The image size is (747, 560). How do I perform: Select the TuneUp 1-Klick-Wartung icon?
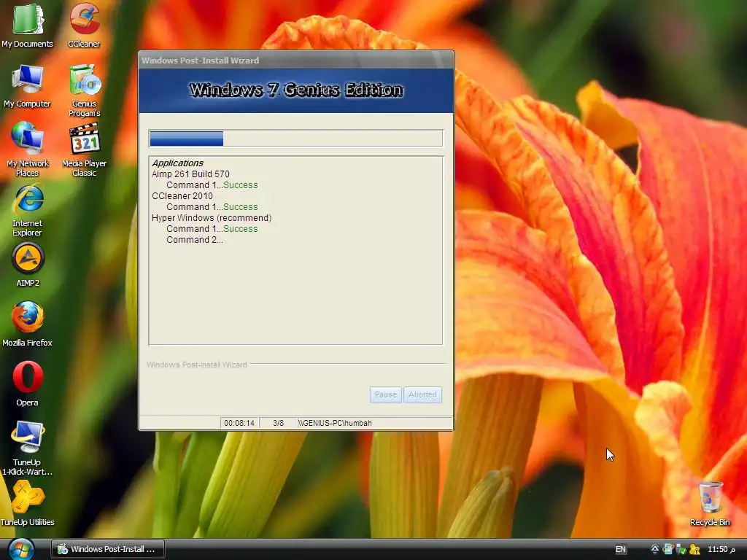[27, 448]
